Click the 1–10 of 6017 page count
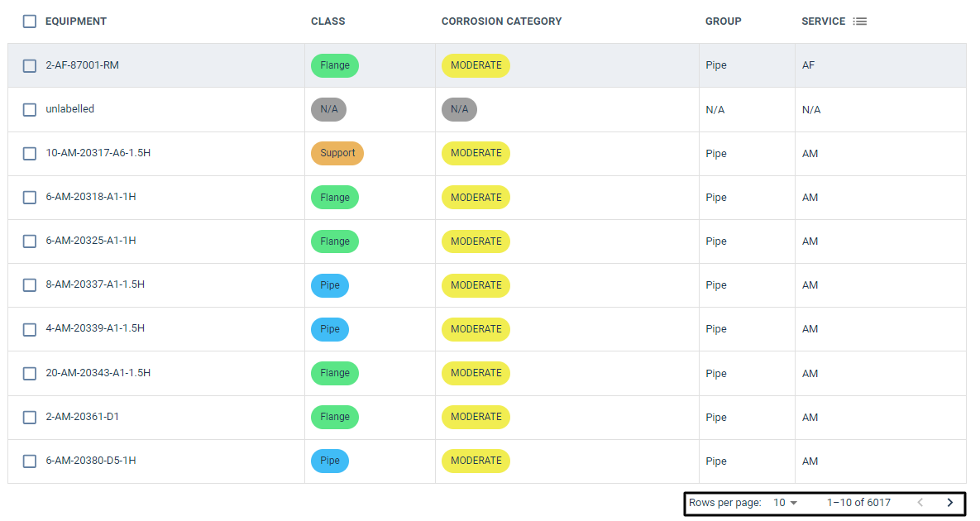 click(x=858, y=502)
